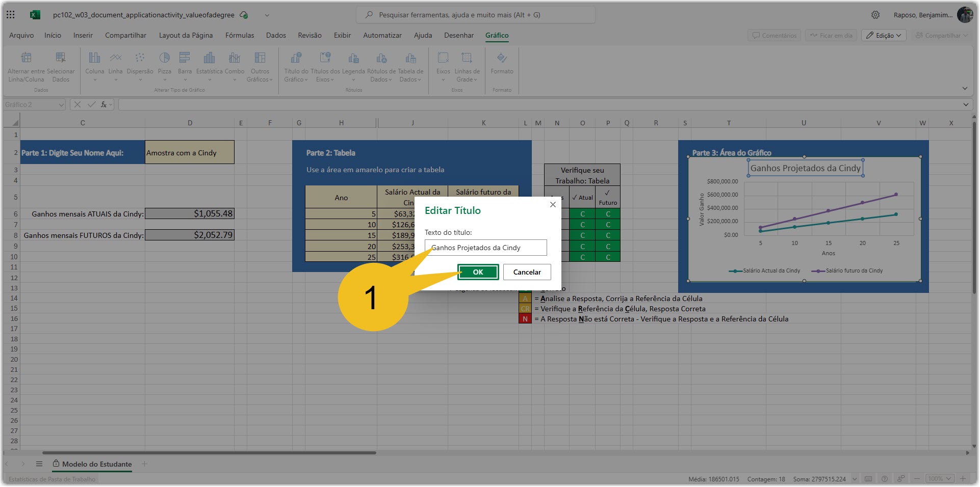The image size is (980, 487).
Task: Select the Modelo do Estudante sheet tab
Action: [92, 464]
